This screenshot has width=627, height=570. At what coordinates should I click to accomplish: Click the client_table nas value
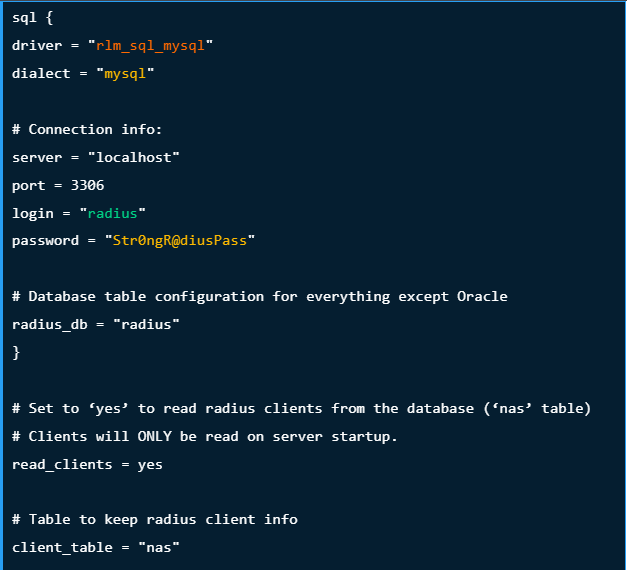[159, 548]
